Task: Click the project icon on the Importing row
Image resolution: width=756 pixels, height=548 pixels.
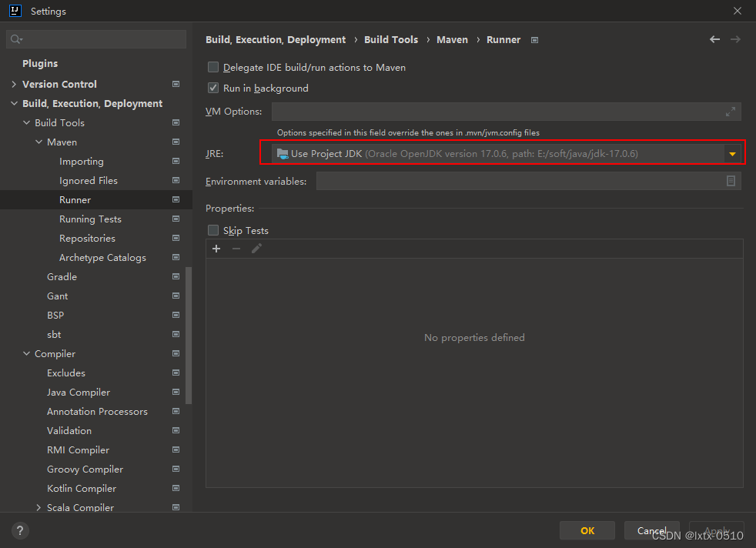Action: [176, 161]
